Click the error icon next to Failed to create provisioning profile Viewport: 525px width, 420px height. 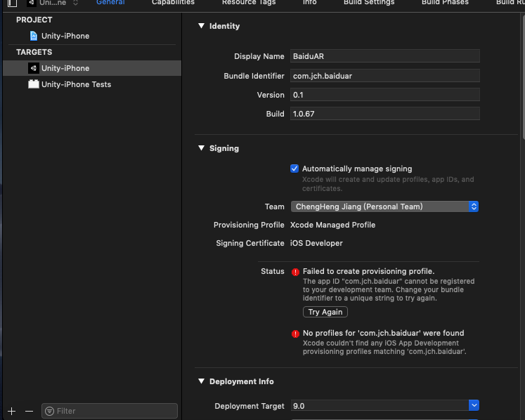click(x=295, y=272)
